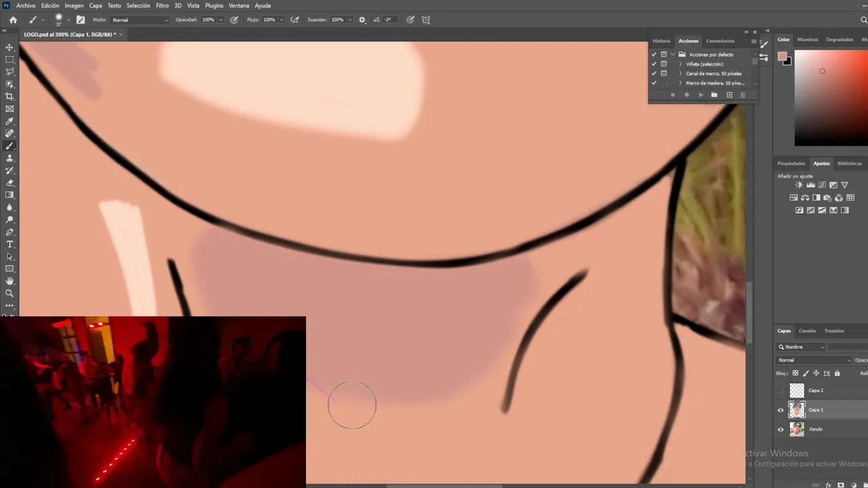868x488 pixels.
Task: Select the Eraser tool
Action: [x=9, y=183]
